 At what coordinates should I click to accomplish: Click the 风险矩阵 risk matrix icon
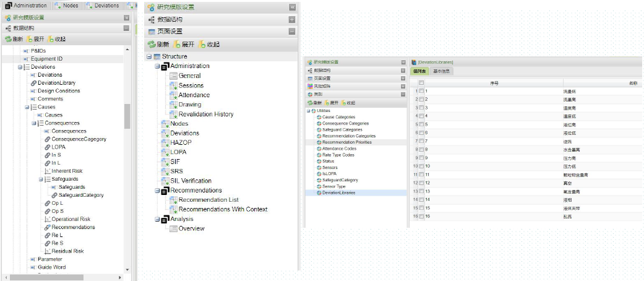(x=310, y=86)
